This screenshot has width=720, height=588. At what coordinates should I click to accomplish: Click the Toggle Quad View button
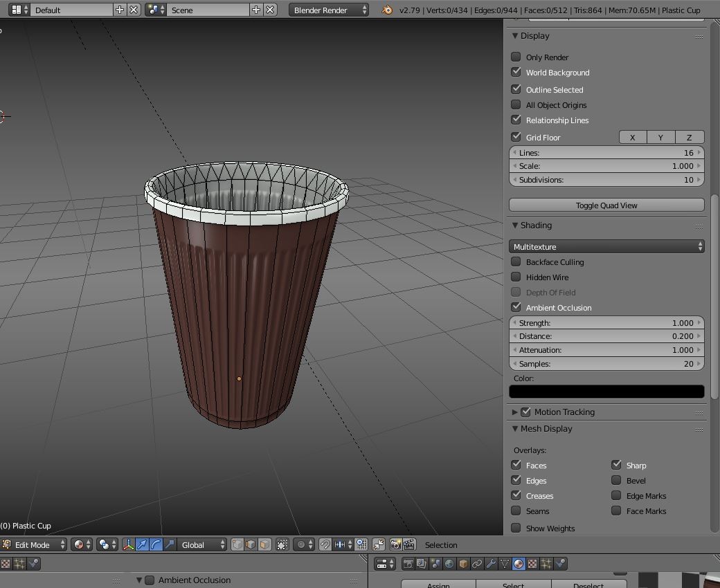[606, 205]
